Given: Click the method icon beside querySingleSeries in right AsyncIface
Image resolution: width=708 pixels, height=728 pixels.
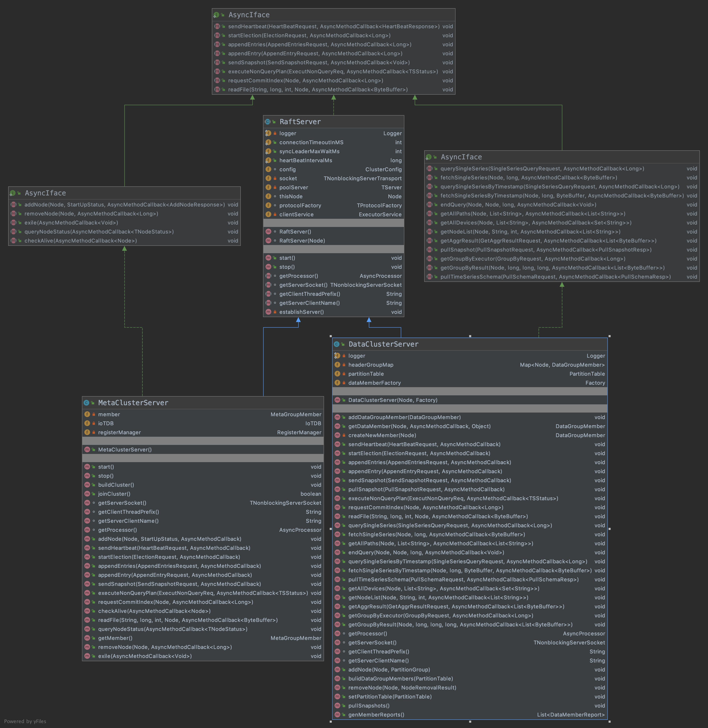Looking at the screenshot, I should 430,169.
